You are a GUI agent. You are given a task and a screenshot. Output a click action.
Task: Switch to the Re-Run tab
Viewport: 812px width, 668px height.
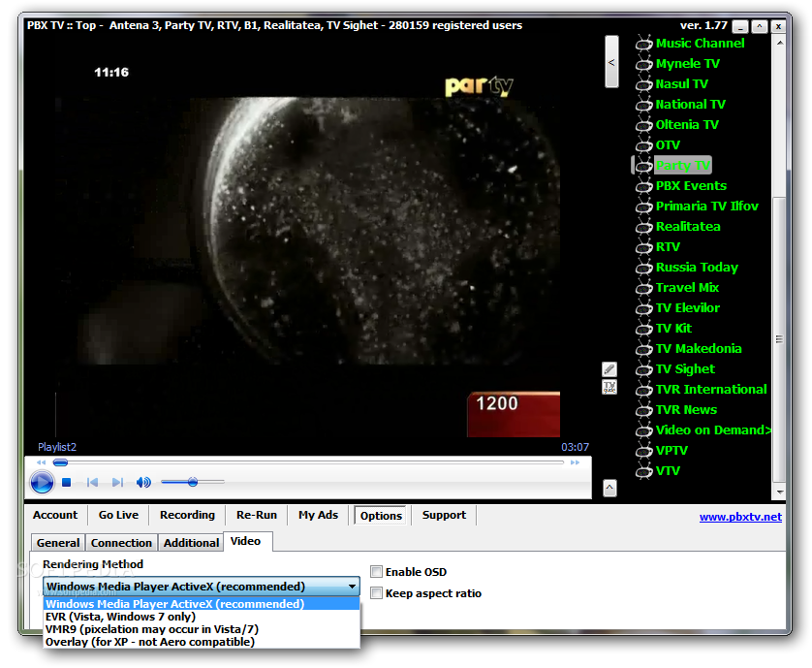257,515
